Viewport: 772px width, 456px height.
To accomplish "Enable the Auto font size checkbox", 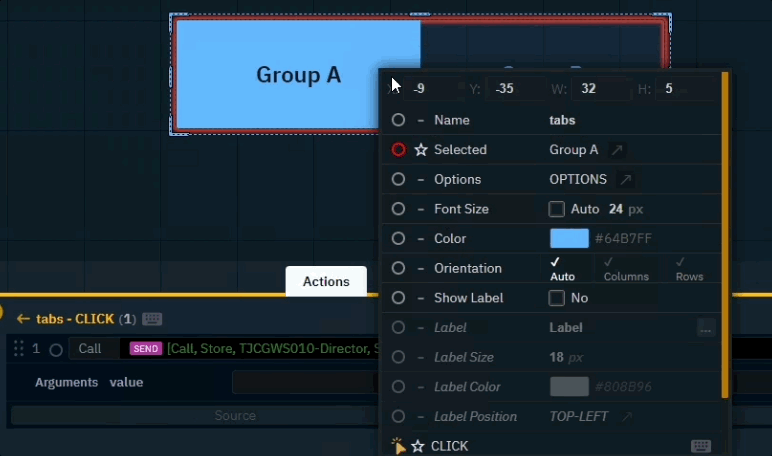I will 557,209.
